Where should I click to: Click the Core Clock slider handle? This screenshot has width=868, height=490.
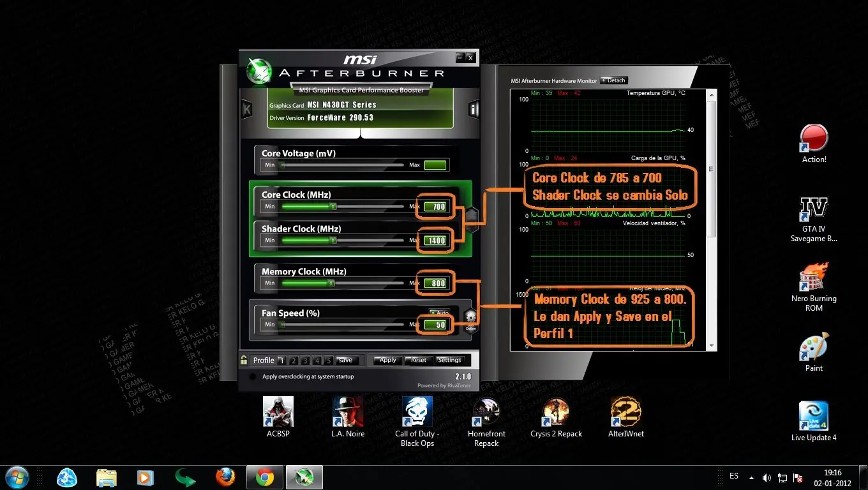coord(333,206)
